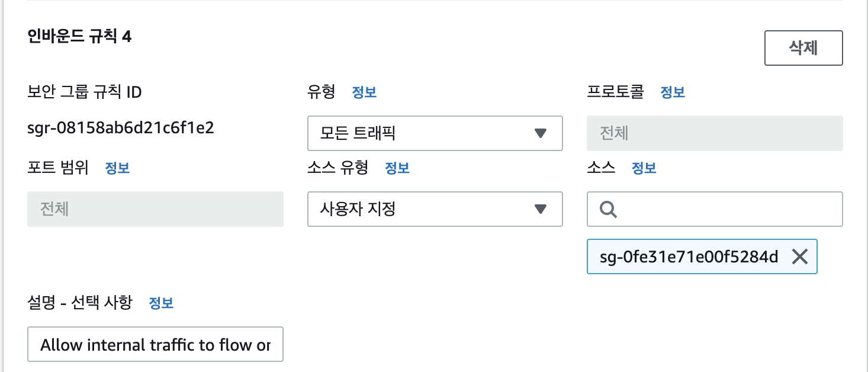Open 정보 link next to 소스 유형
Screen dimensions: 868x372
click(397, 168)
